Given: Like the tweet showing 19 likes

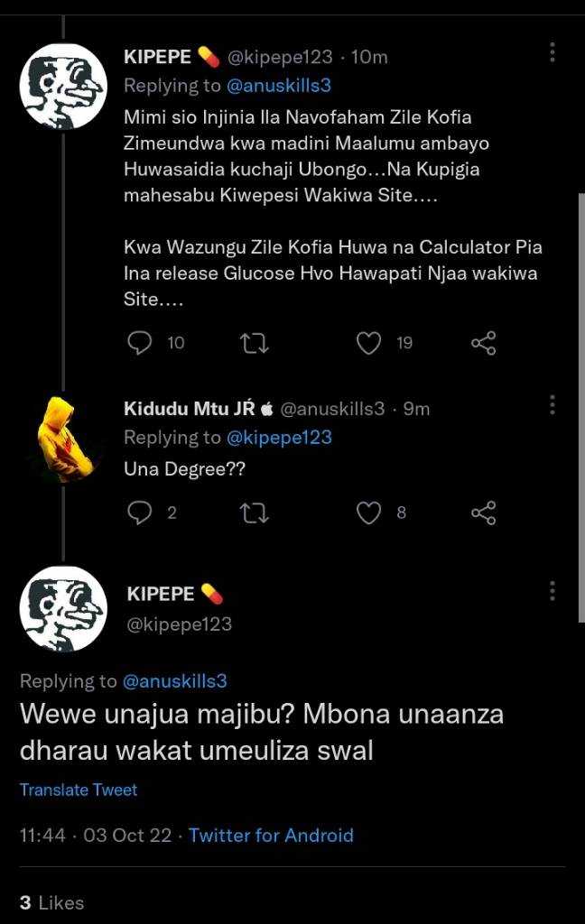Looking at the screenshot, I should point(368,343).
